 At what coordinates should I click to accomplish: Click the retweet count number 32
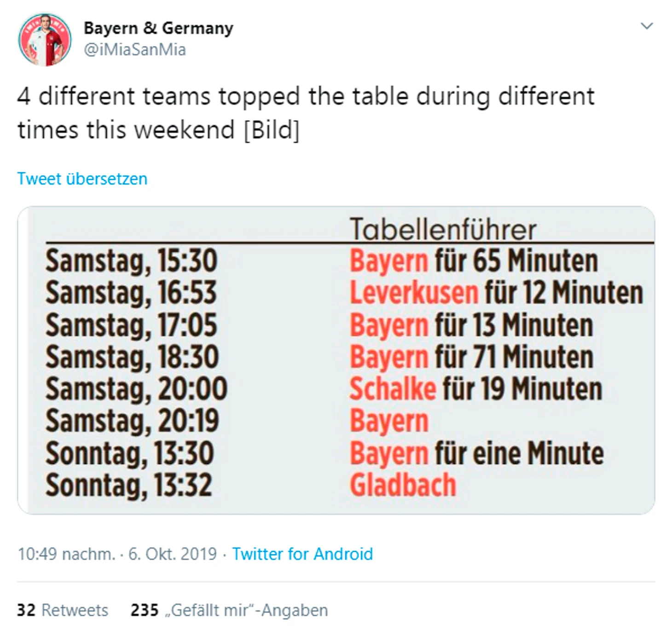[x=26, y=610]
